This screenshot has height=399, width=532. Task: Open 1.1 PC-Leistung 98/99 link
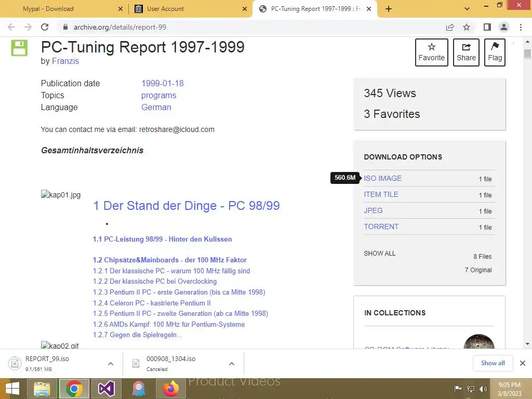(x=163, y=239)
